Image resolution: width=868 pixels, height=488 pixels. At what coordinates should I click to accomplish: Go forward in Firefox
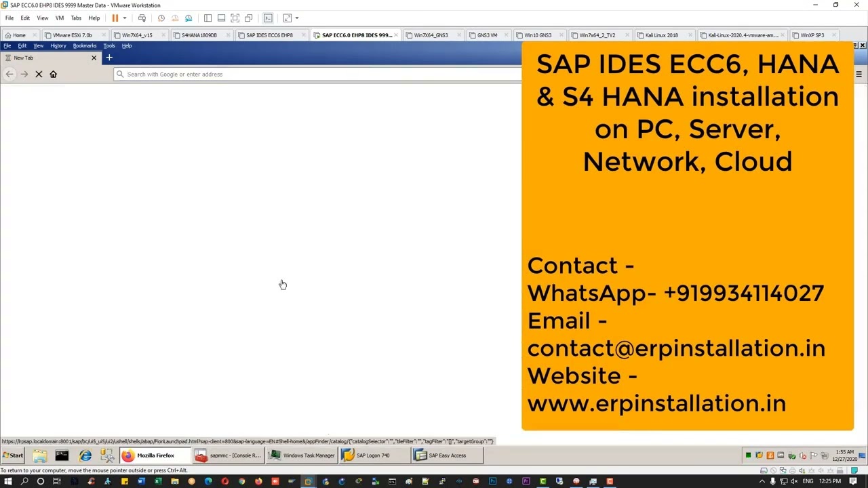pos(24,75)
